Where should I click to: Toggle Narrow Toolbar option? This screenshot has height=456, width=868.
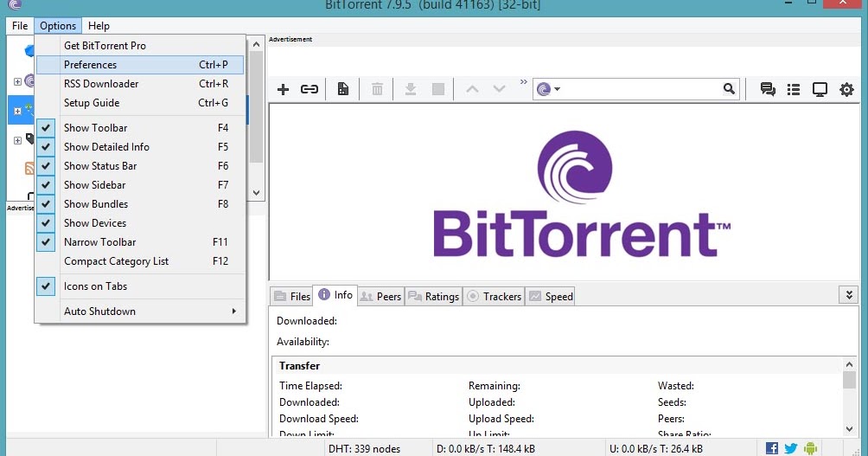141,242
